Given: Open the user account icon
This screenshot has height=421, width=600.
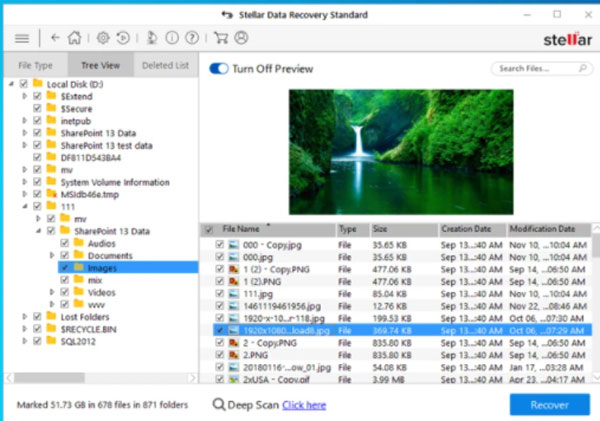Looking at the screenshot, I should pyautogui.click(x=241, y=38).
